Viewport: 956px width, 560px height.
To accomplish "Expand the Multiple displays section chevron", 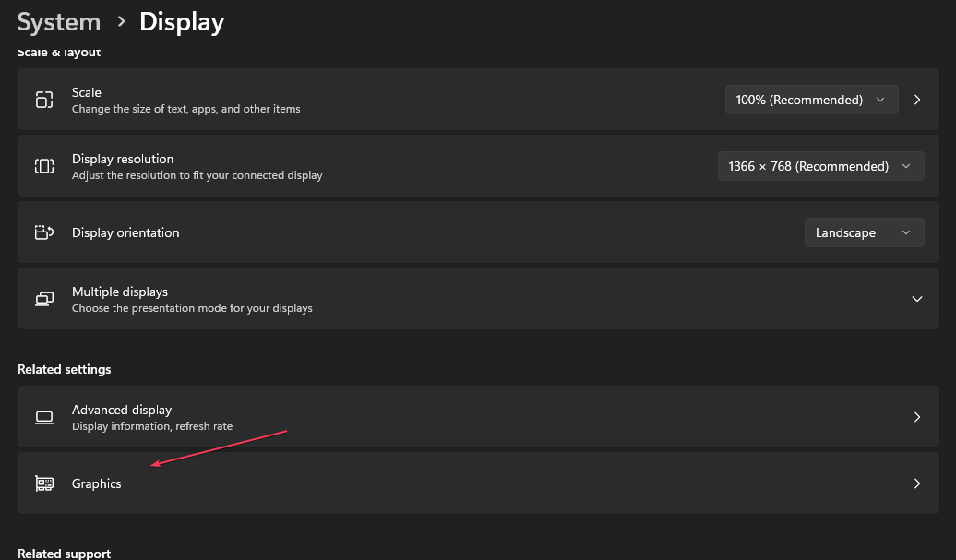I will 916,299.
